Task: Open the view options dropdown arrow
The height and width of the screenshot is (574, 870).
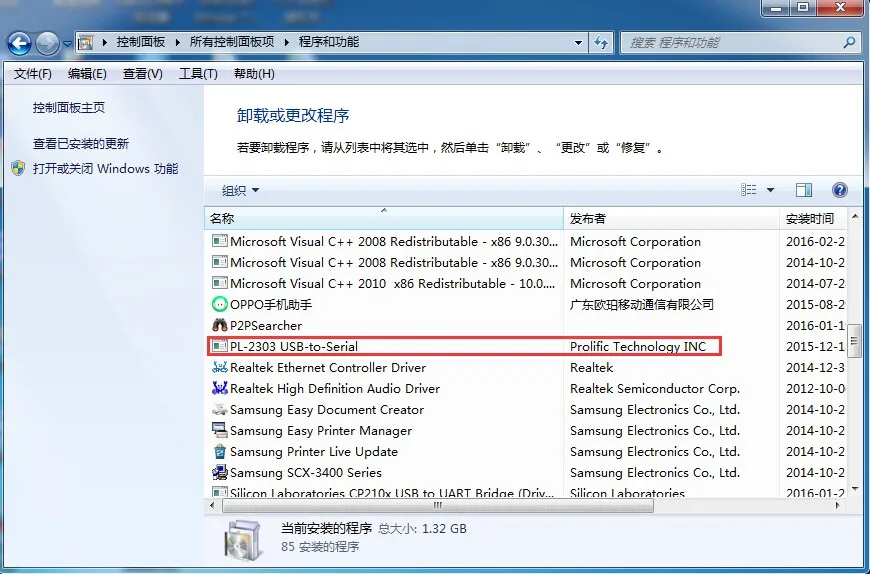Action: (x=770, y=190)
